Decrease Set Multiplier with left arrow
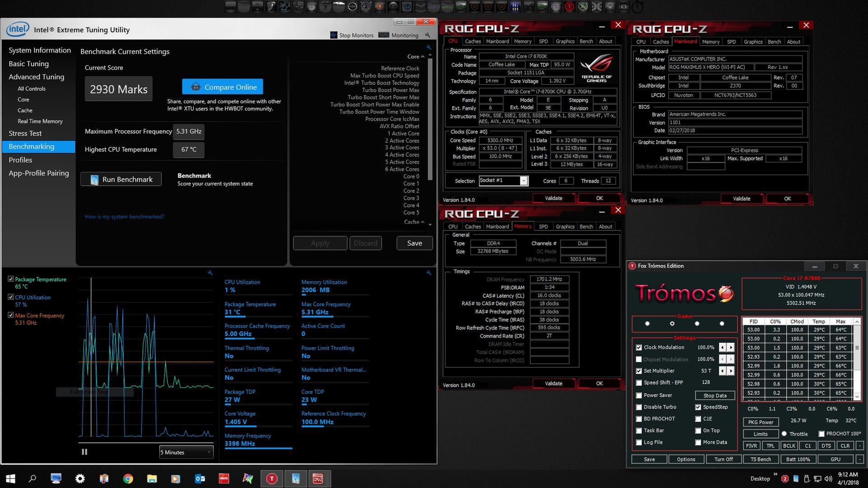This screenshot has height=488, width=868. click(722, 371)
